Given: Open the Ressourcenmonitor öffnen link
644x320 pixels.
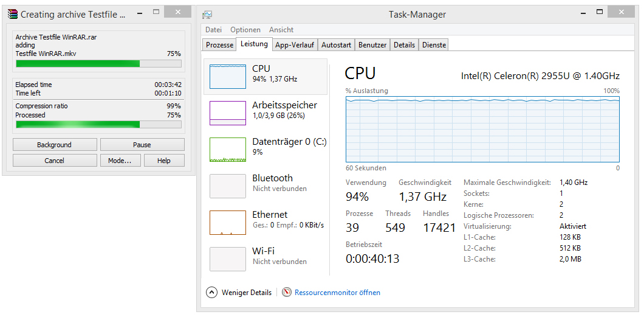Looking at the screenshot, I should click(x=338, y=293).
